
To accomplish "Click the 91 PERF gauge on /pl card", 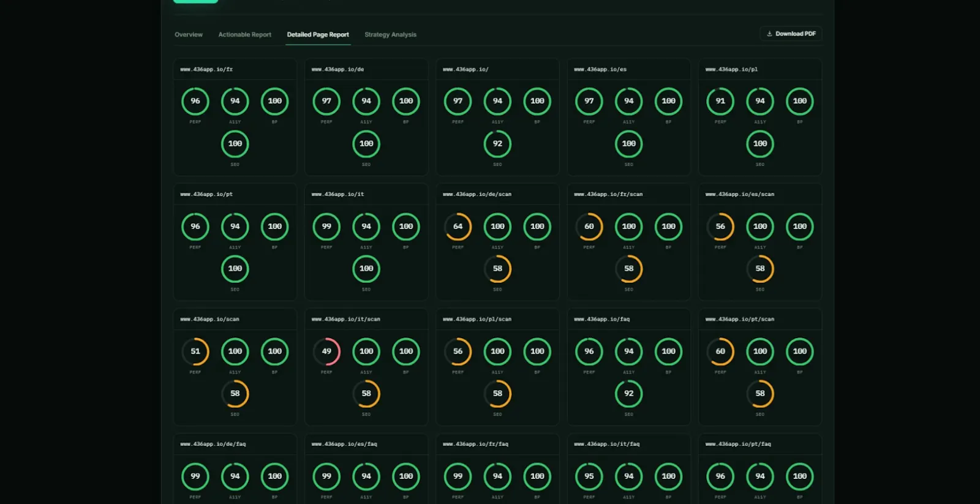I will [720, 101].
